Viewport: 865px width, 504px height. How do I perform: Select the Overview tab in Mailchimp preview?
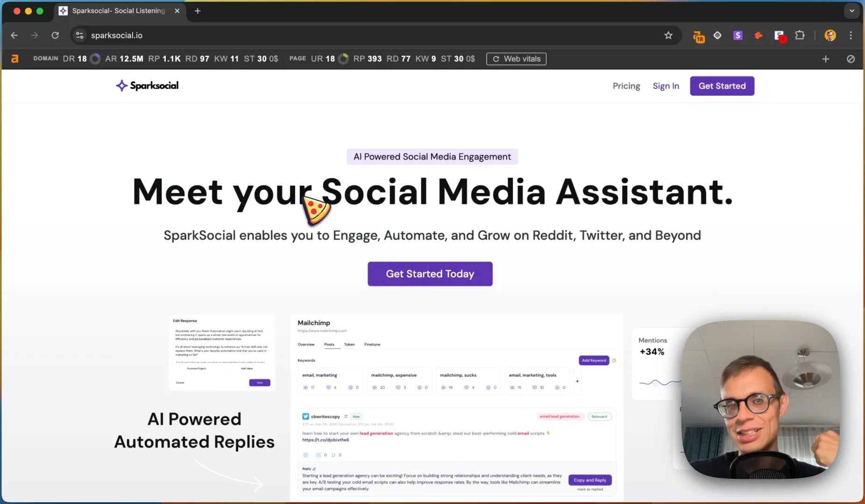coord(306,344)
